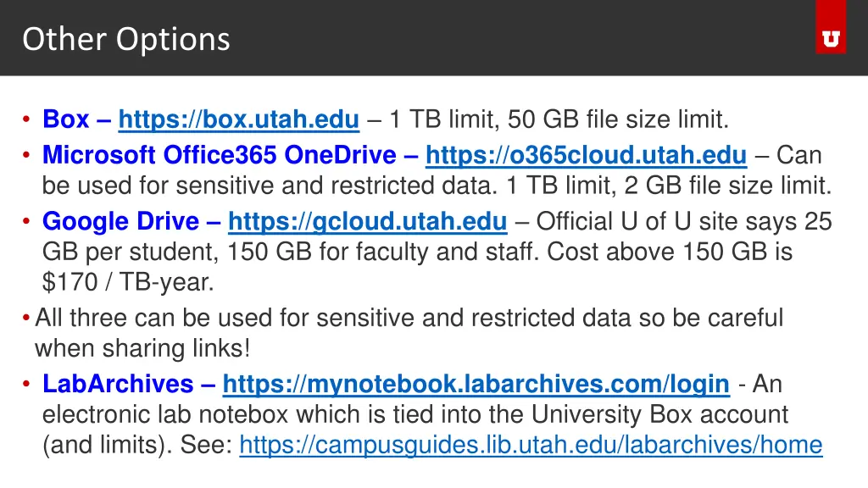Click the "50 GB file size limit" text
The width and height of the screenshot is (868, 488).
pyautogui.click(x=618, y=119)
